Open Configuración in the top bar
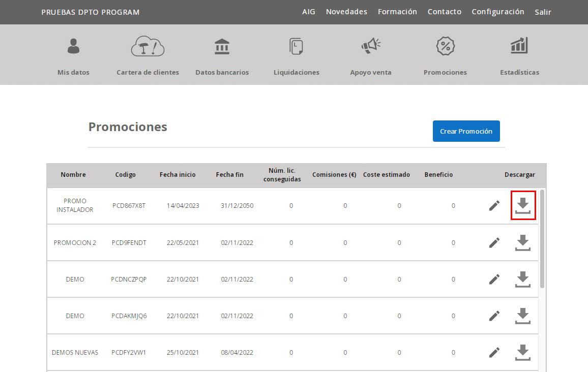This screenshot has width=588, height=372. [x=497, y=12]
